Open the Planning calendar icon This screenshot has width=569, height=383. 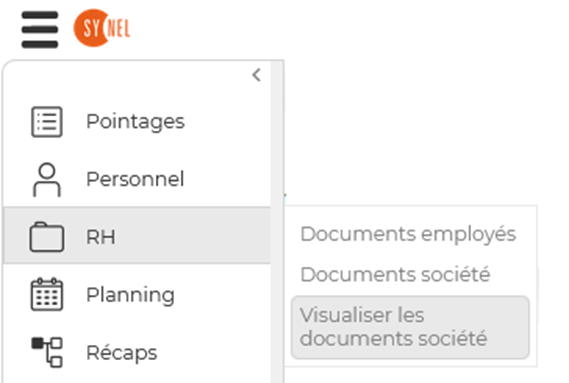click(47, 294)
